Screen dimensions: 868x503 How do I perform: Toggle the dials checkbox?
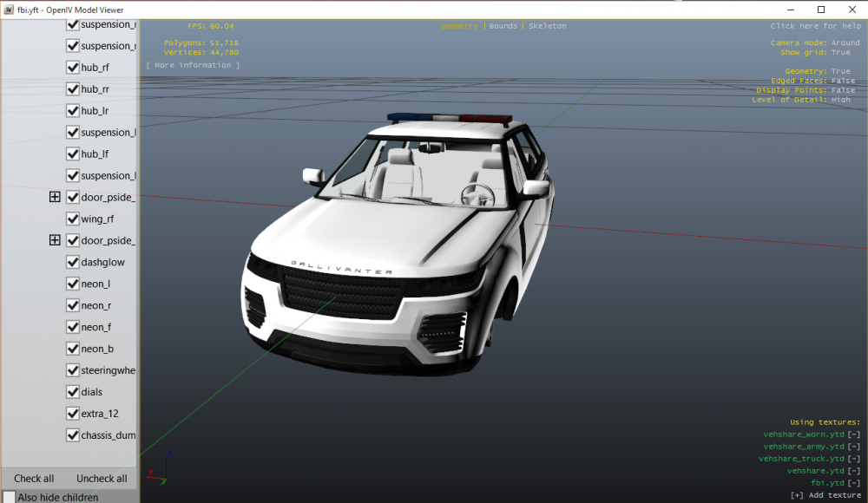73,392
